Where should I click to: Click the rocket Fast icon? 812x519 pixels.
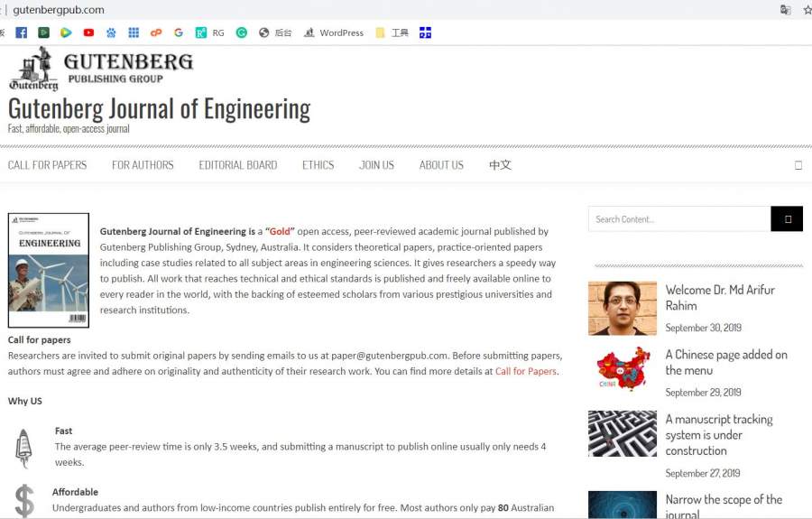tap(23, 448)
